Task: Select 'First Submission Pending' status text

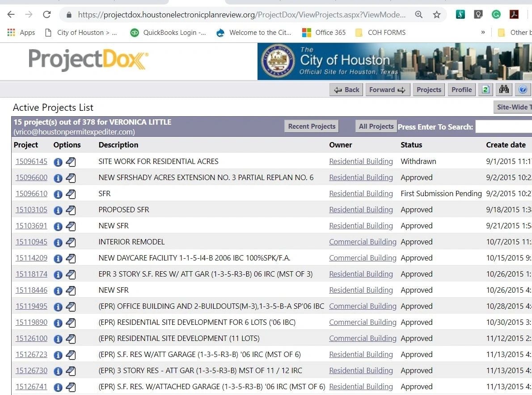Action: click(441, 193)
